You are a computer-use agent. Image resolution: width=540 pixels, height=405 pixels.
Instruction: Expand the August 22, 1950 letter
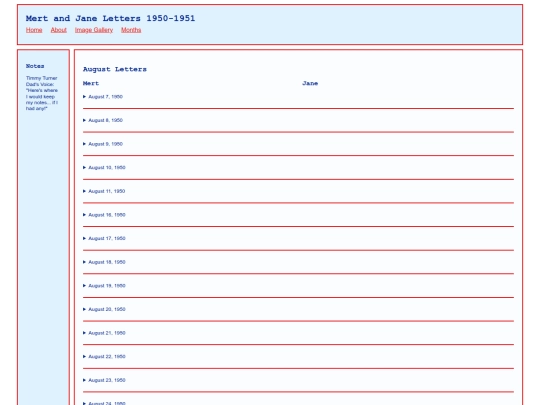pyautogui.click(x=104, y=356)
